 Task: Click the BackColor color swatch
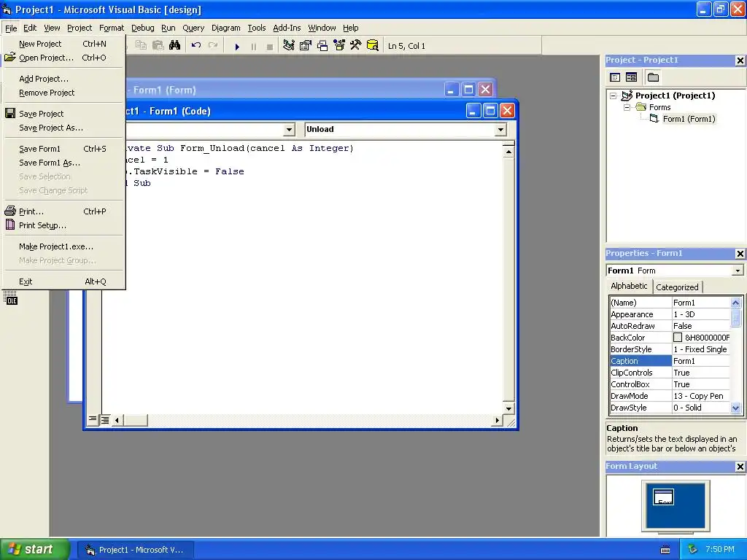click(x=678, y=338)
